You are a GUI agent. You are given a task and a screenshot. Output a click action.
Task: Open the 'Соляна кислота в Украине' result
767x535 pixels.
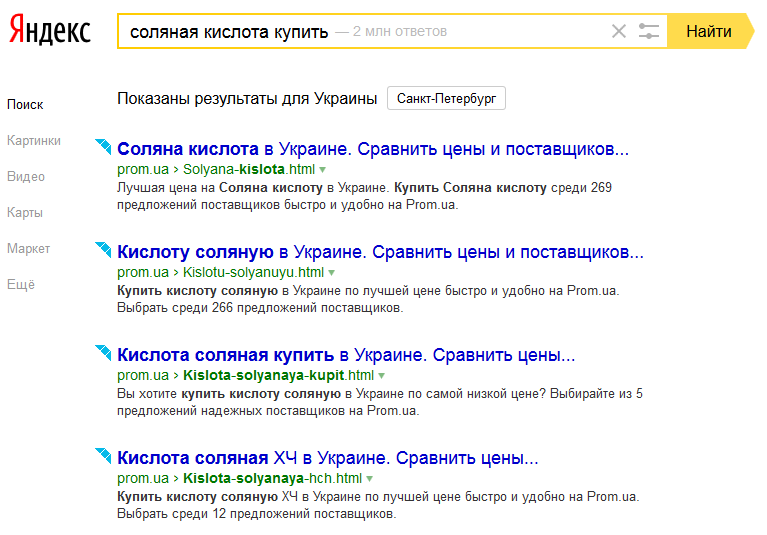(x=373, y=149)
